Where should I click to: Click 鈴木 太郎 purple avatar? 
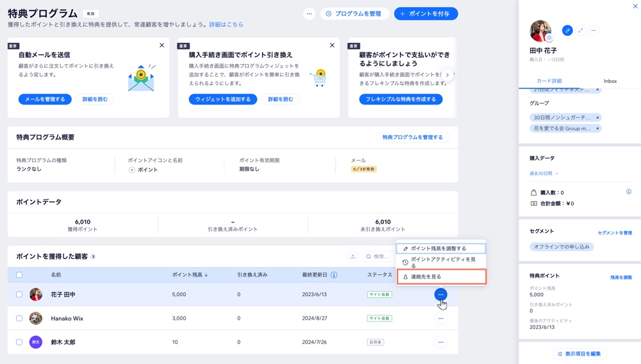tap(36, 342)
